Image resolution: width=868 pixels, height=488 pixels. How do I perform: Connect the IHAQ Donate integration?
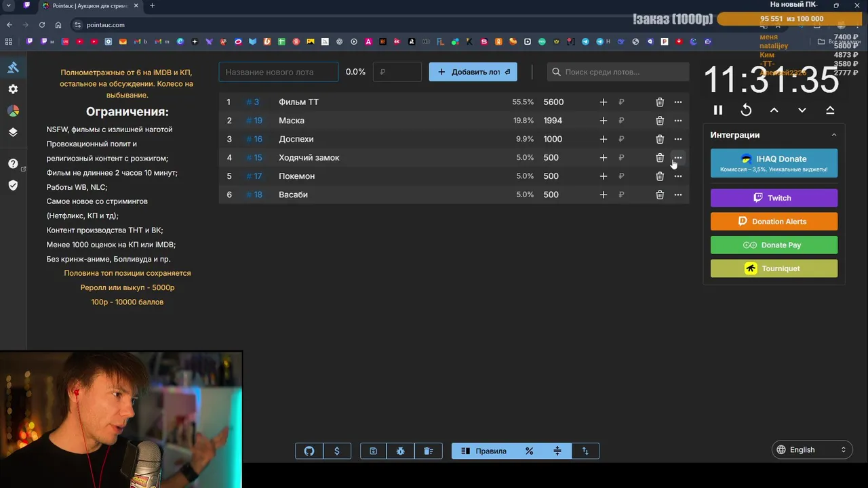(x=774, y=163)
